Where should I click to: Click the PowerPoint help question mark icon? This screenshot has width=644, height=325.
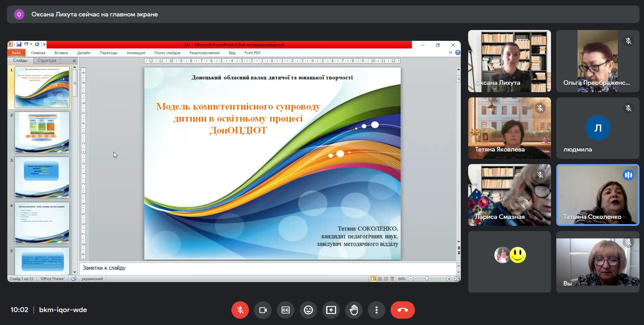pos(458,53)
